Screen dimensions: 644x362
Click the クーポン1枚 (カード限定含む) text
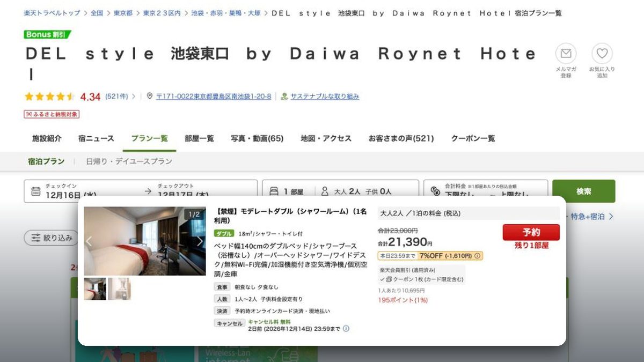(429, 279)
